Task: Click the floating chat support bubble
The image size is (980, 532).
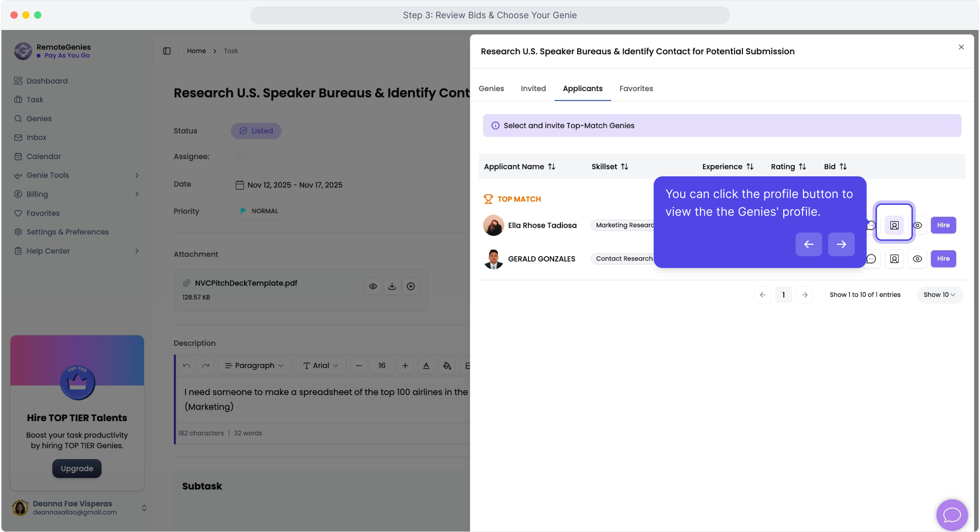Action: click(x=952, y=515)
